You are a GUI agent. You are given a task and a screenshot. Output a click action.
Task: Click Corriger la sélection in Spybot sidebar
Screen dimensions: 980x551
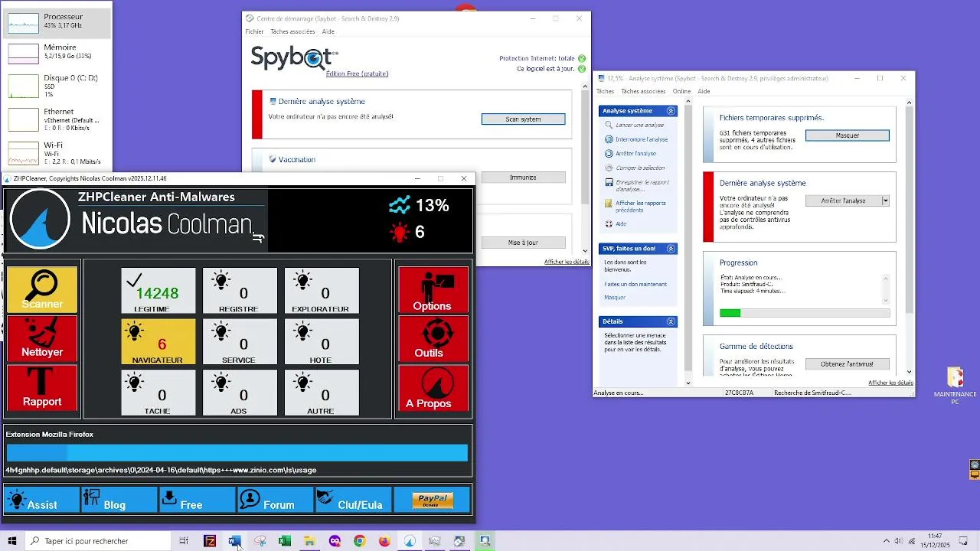(x=640, y=168)
